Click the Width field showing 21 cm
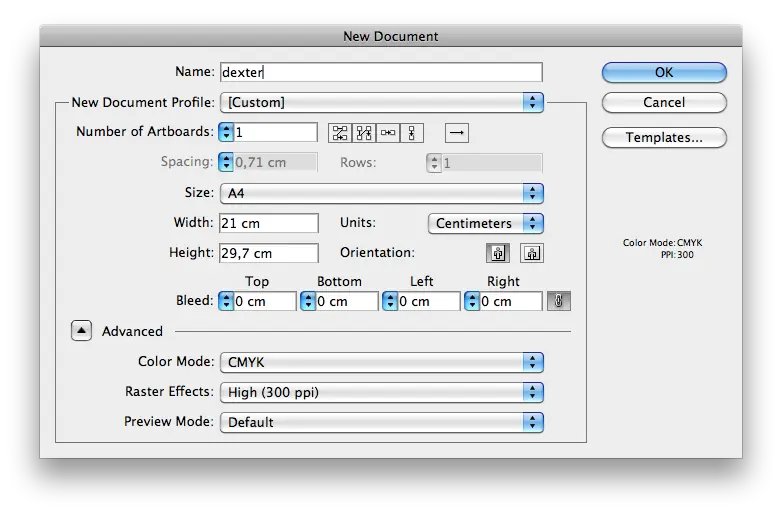The image size is (782, 513). [269, 223]
